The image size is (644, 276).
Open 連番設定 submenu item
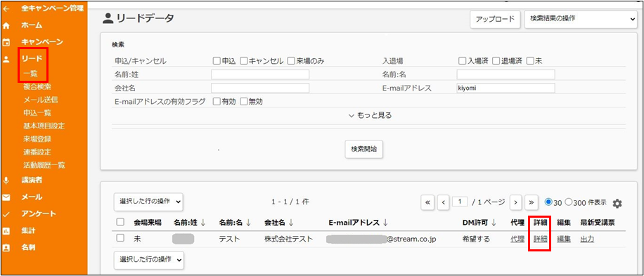37,152
